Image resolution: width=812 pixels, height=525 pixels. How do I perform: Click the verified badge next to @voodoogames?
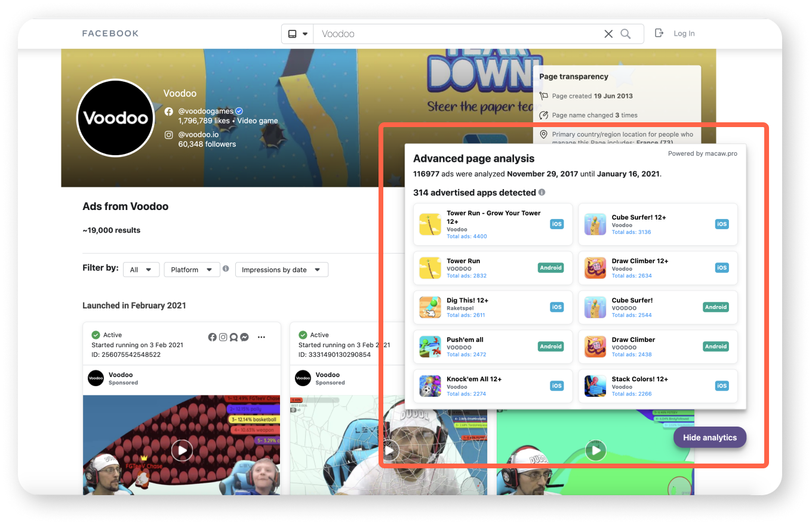(239, 110)
